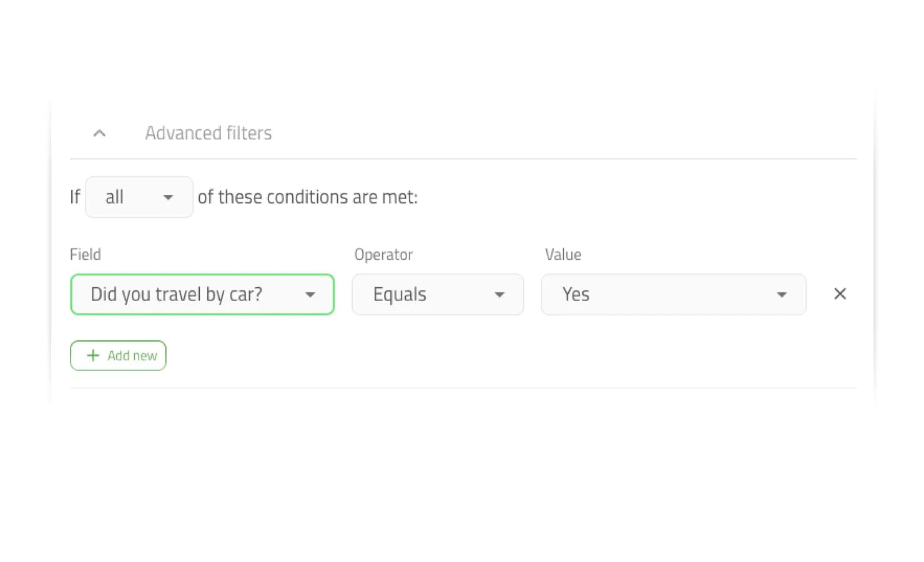Click the Add new button
This screenshot has width=924, height=562.
tap(118, 355)
